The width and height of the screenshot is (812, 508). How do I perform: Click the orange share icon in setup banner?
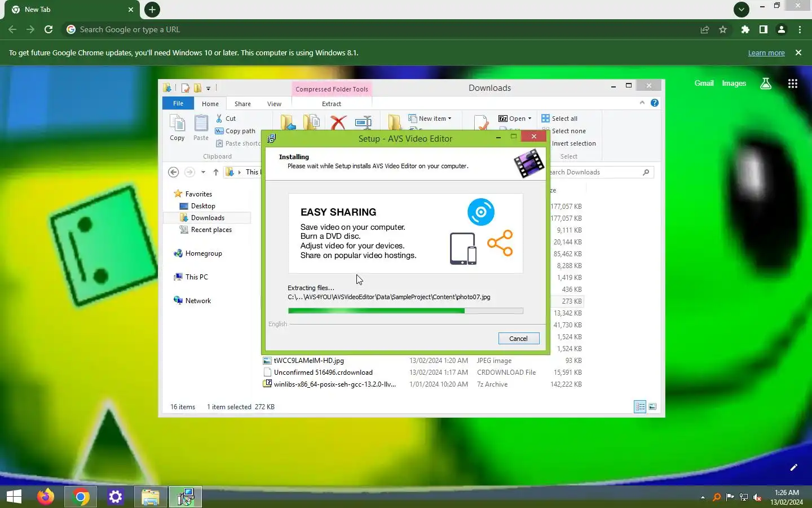(500, 243)
